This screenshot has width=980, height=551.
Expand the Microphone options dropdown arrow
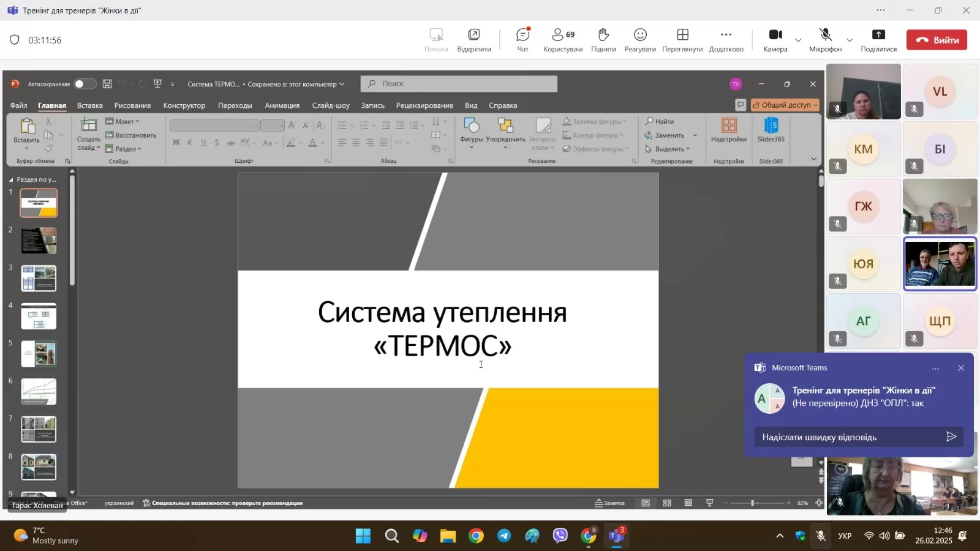point(850,40)
